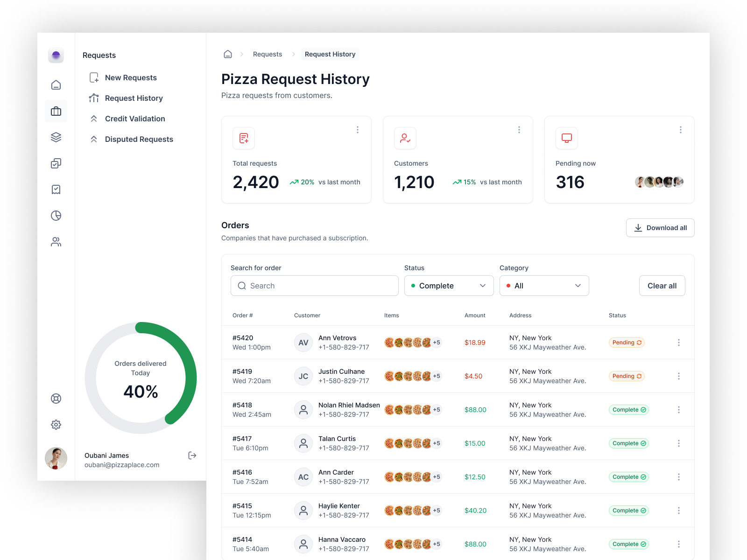Open the pie chart analytics icon
This screenshot has width=747, height=560.
point(56,216)
